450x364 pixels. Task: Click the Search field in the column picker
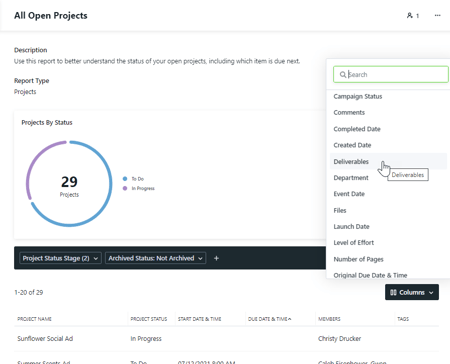[391, 74]
